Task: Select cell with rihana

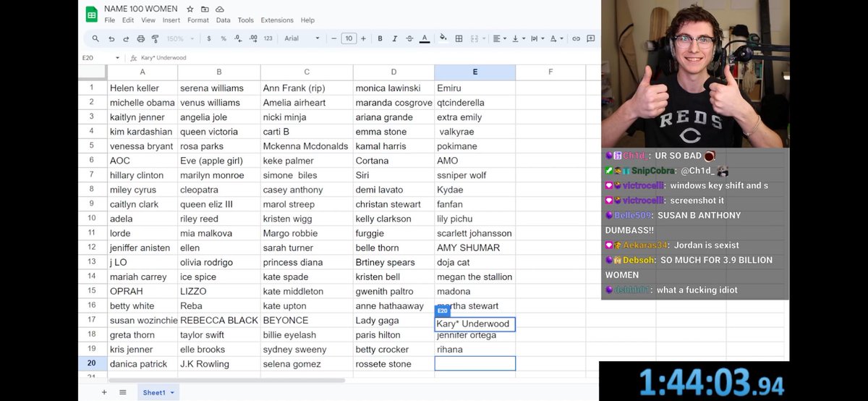Action: (475, 350)
